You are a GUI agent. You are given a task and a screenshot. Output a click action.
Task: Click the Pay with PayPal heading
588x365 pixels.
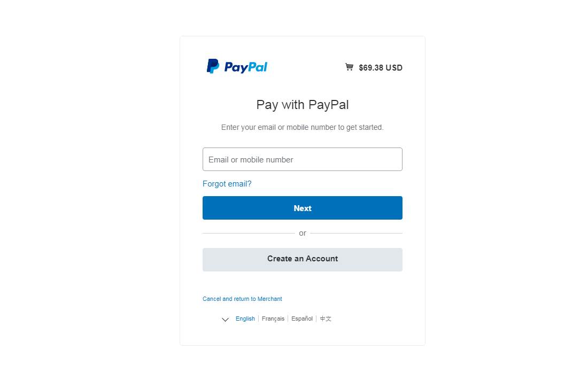coord(302,105)
